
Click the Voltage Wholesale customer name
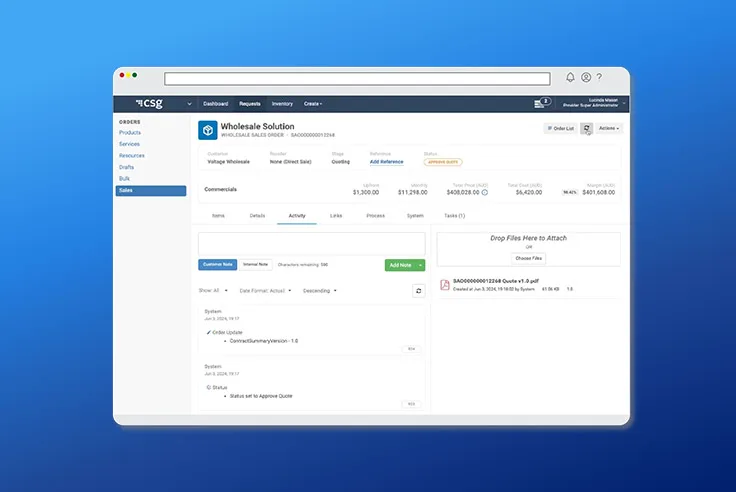pos(229,161)
